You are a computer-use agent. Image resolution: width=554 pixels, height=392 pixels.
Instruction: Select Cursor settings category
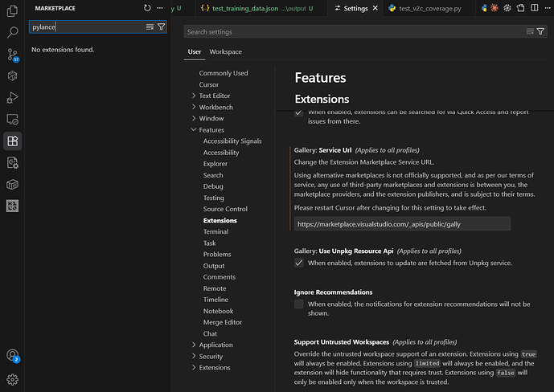click(x=209, y=84)
